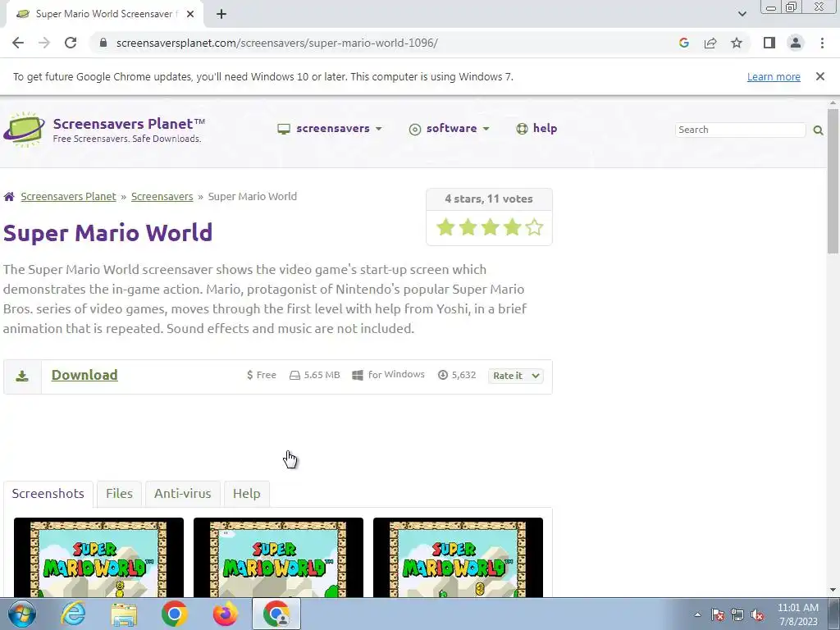Open the help menu item
Screen dimensions: 840x630
pos(536,129)
